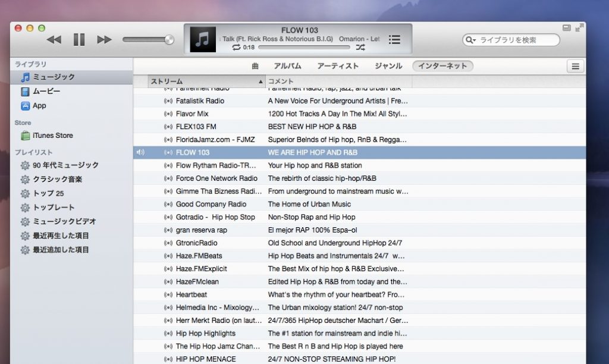The height and width of the screenshot is (364, 609).
Task: Open the ミュージックビデオ playlist
Action: [71, 221]
